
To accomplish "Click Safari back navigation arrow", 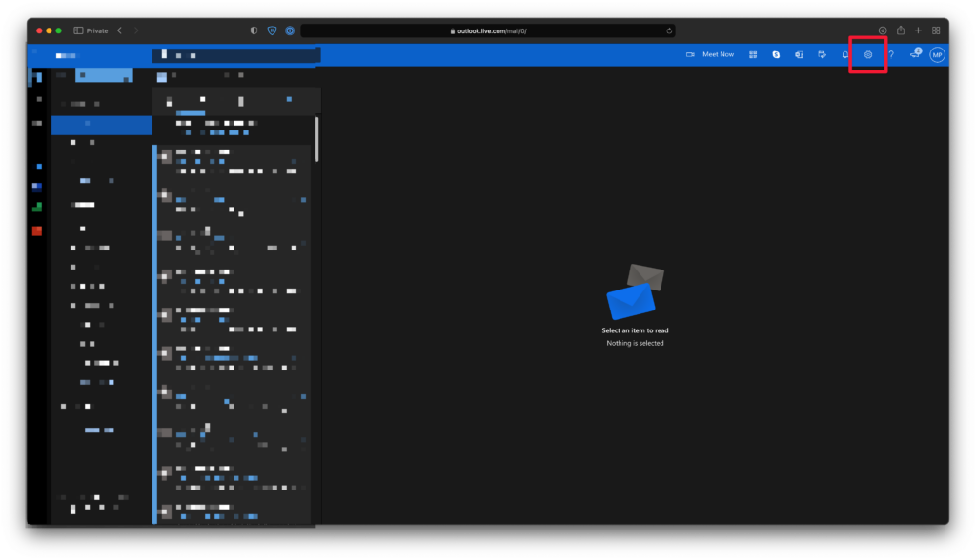I will [x=119, y=30].
